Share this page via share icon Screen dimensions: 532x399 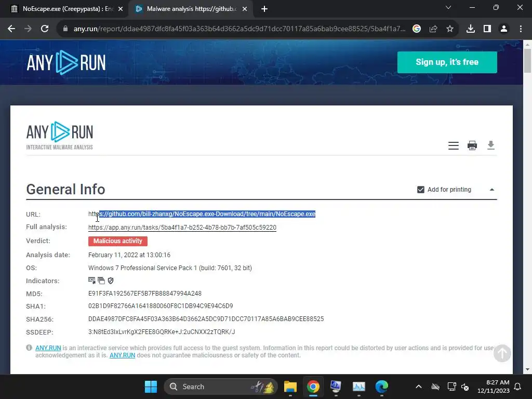pos(433,29)
